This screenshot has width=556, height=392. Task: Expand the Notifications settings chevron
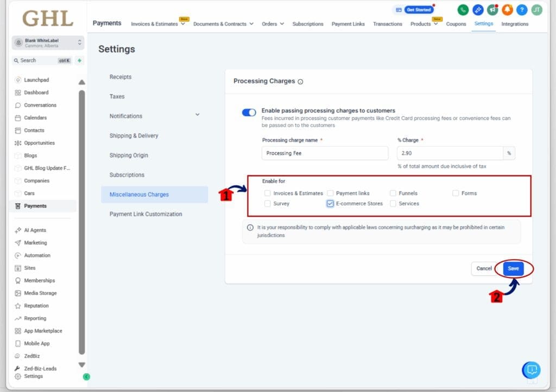(197, 115)
